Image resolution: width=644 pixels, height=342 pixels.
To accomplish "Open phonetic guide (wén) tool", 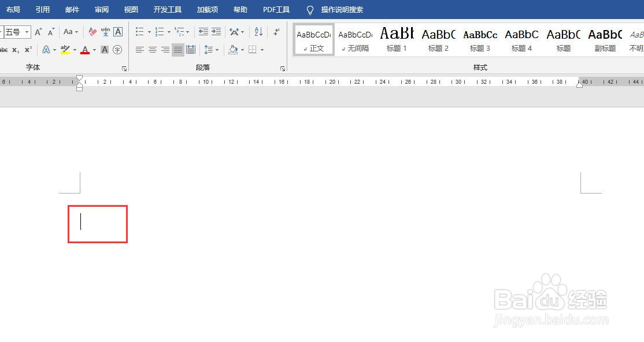I will tap(106, 32).
